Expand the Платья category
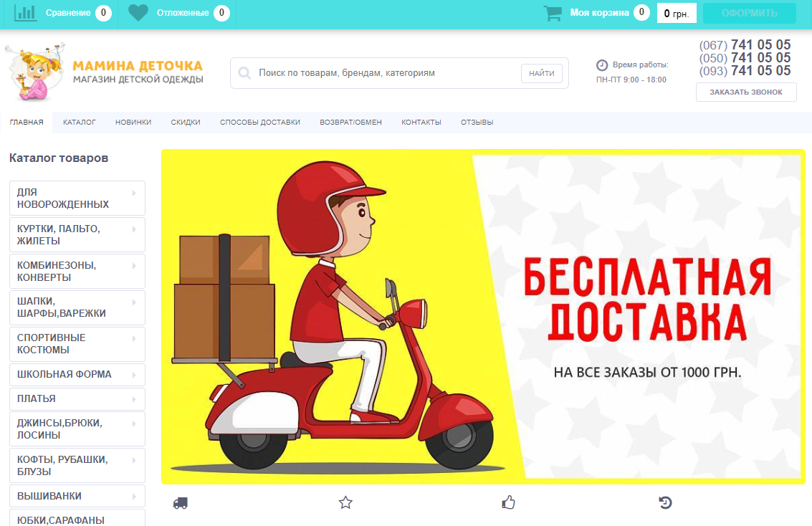812x526 pixels. tap(77, 399)
